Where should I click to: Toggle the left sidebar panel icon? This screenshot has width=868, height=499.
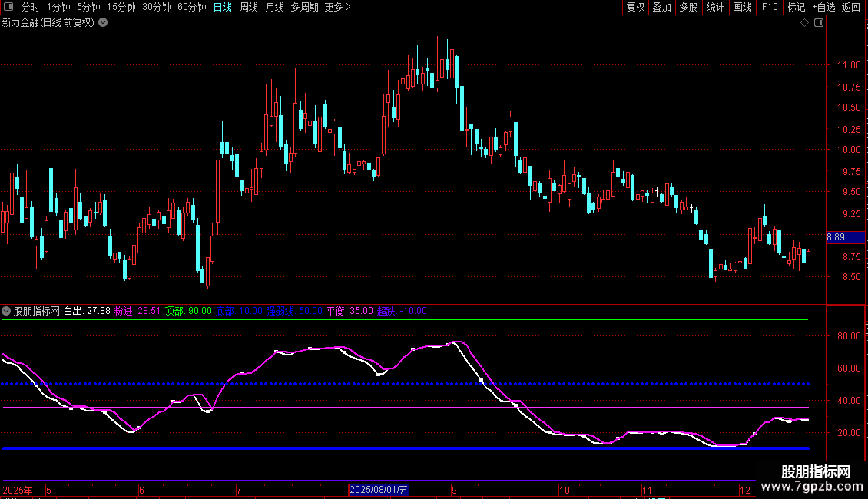[9, 7]
